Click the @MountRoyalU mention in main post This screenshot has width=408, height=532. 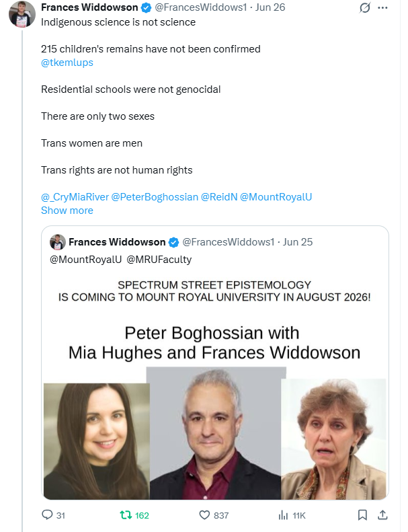click(276, 197)
